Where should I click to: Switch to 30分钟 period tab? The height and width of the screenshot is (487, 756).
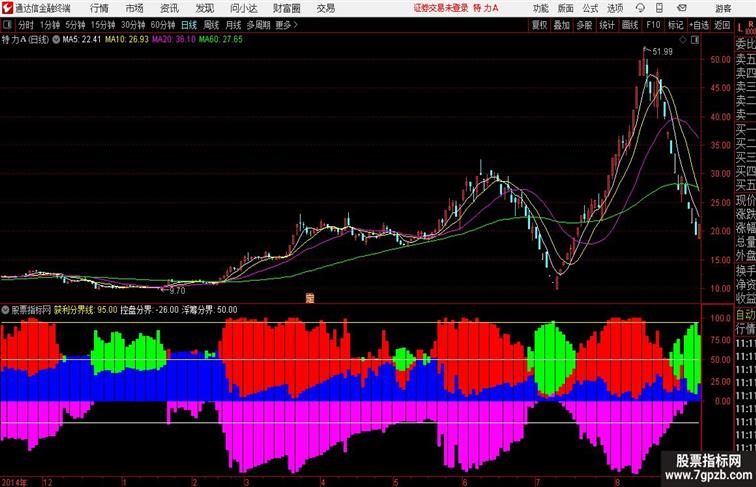[x=133, y=25]
